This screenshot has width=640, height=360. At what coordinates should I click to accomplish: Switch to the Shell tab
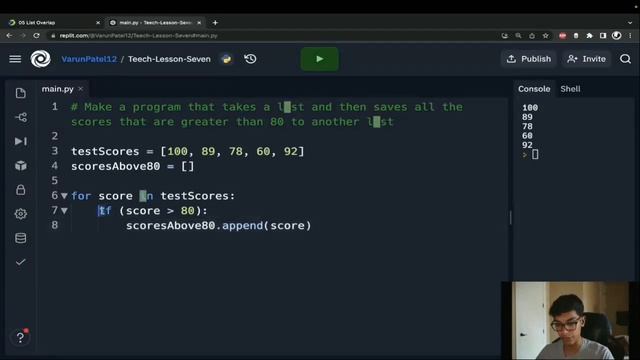click(570, 89)
